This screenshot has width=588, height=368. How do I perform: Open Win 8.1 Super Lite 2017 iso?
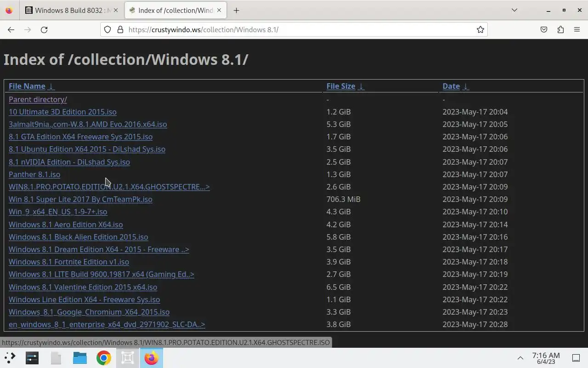click(80, 199)
